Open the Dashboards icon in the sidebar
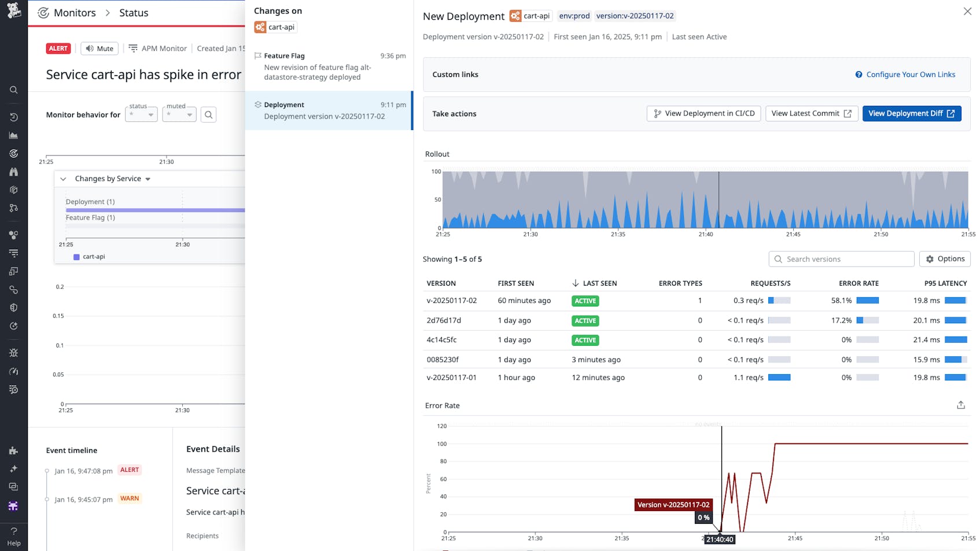Screen dimensions: 980x551 (x=14, y=135)
